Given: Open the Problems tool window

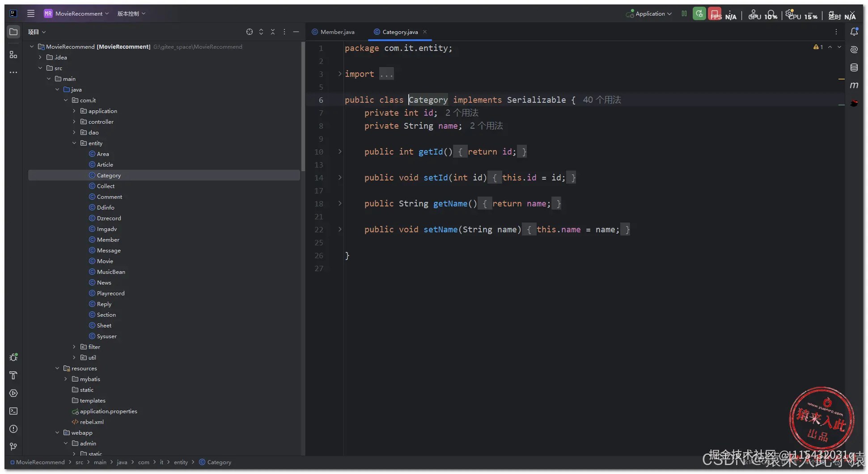Looking at the screenshot, I should [13, 429].
